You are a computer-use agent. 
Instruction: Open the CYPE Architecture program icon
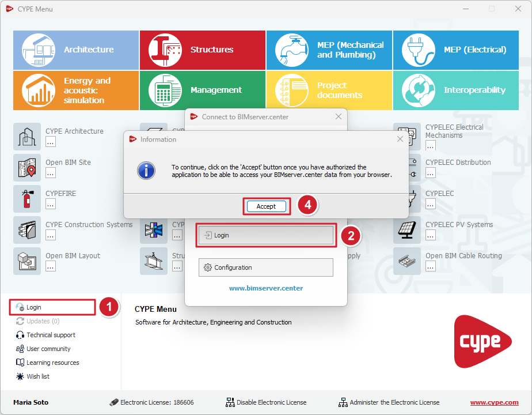(27, 137)
